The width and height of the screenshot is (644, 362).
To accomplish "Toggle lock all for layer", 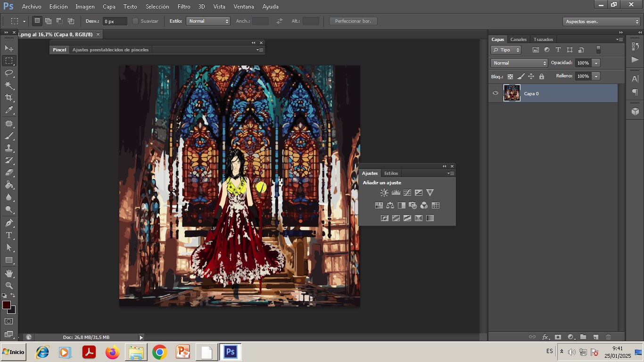I will (x=541, y=76).
